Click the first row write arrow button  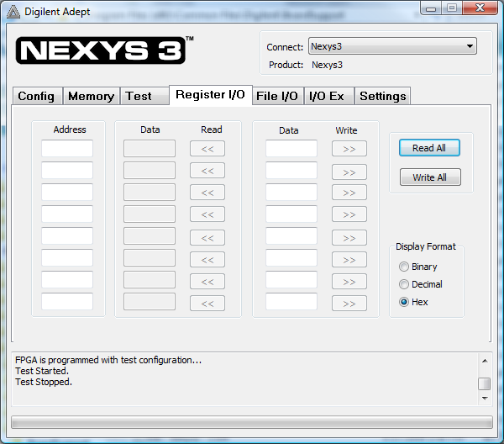tap(349, 149)
